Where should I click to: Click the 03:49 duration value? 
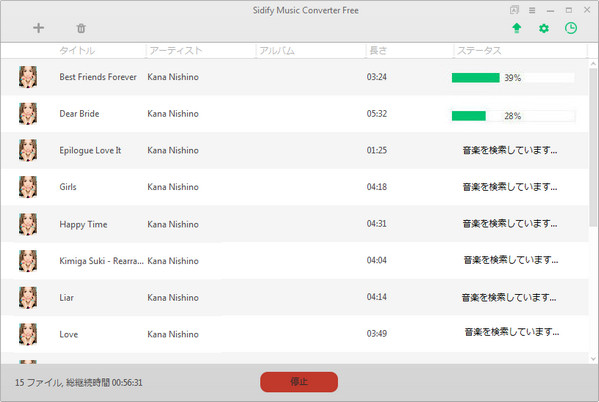tap(377, 334)
